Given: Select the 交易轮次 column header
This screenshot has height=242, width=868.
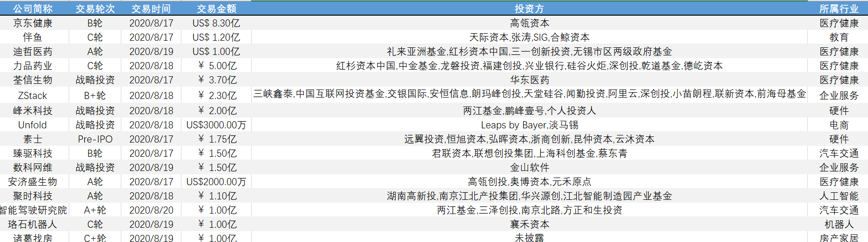Looking at the screenshot, I should [x=95, y=9].
